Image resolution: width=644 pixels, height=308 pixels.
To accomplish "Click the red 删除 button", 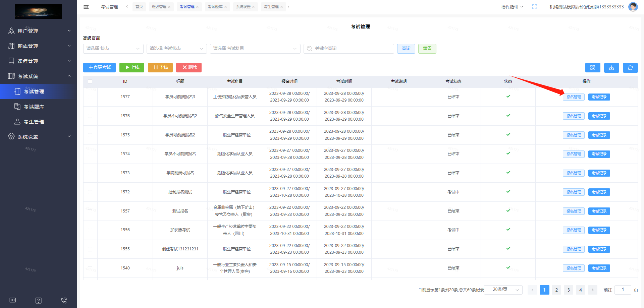I will [x=189, y=67].
